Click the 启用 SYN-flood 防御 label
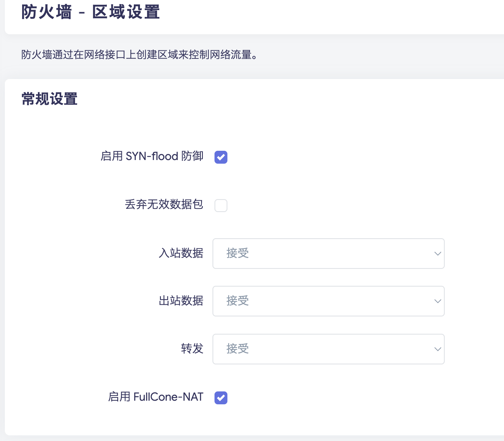The height and width of the screenshot is (441, 504). point(152,156)
